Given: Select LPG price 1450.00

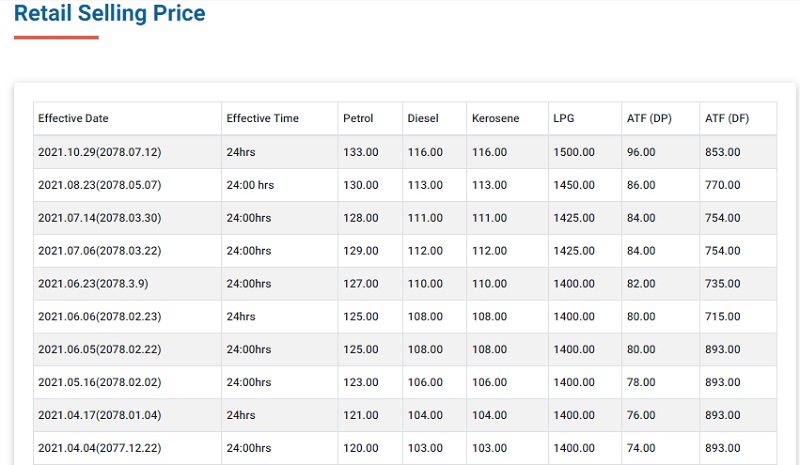Looking at the screenshot, I should point(574,185).
